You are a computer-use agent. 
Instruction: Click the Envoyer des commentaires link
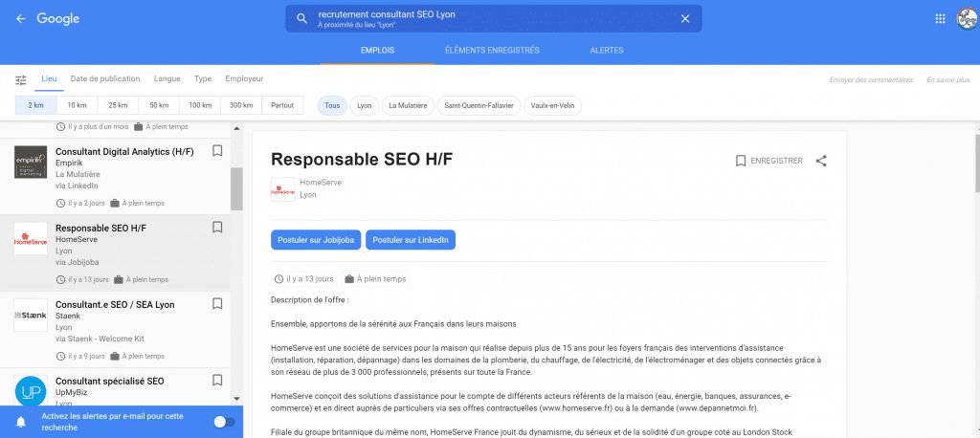pyautogui.click(x=871, y=80)
